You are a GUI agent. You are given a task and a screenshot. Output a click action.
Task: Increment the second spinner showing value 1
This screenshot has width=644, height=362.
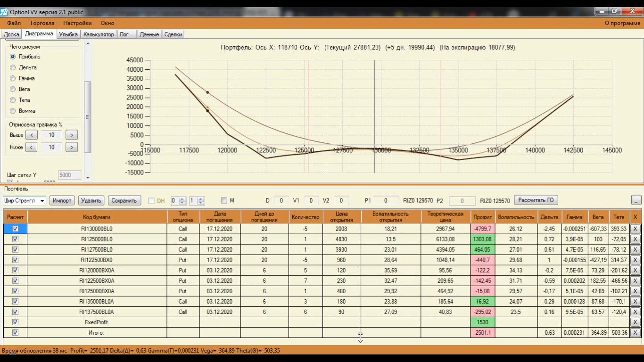tap(201, 198)
